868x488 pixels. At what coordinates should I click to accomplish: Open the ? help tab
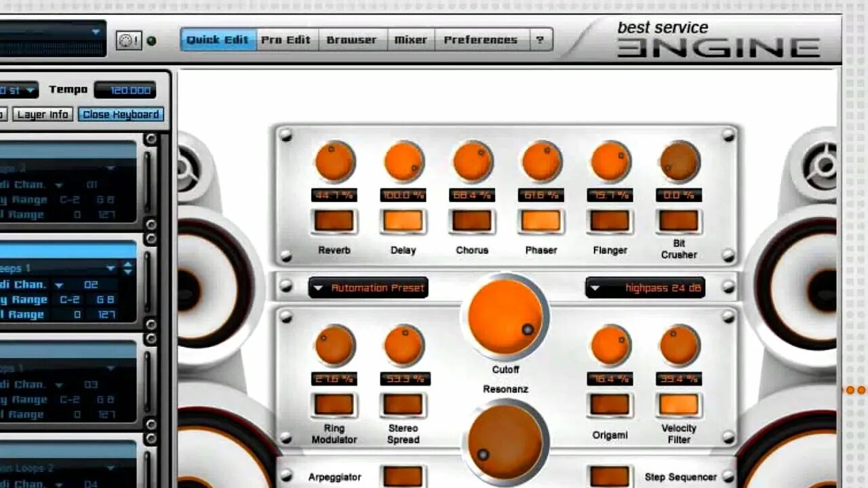coord(540,40)
